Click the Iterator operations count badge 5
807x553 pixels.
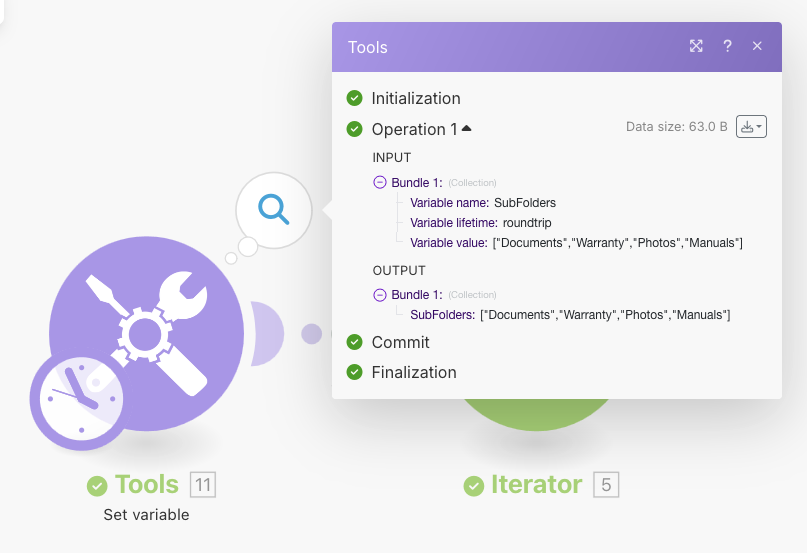point(606,485)
